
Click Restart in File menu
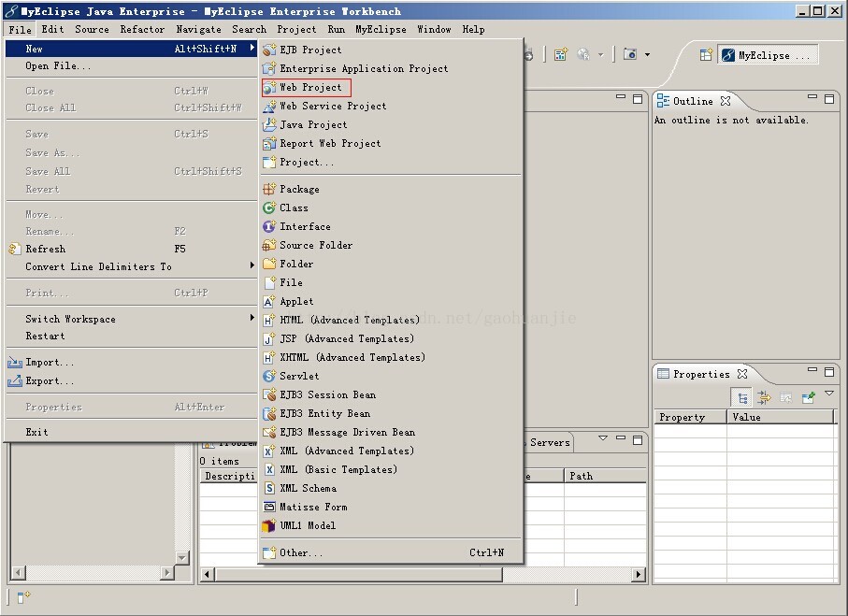(131, 336)
